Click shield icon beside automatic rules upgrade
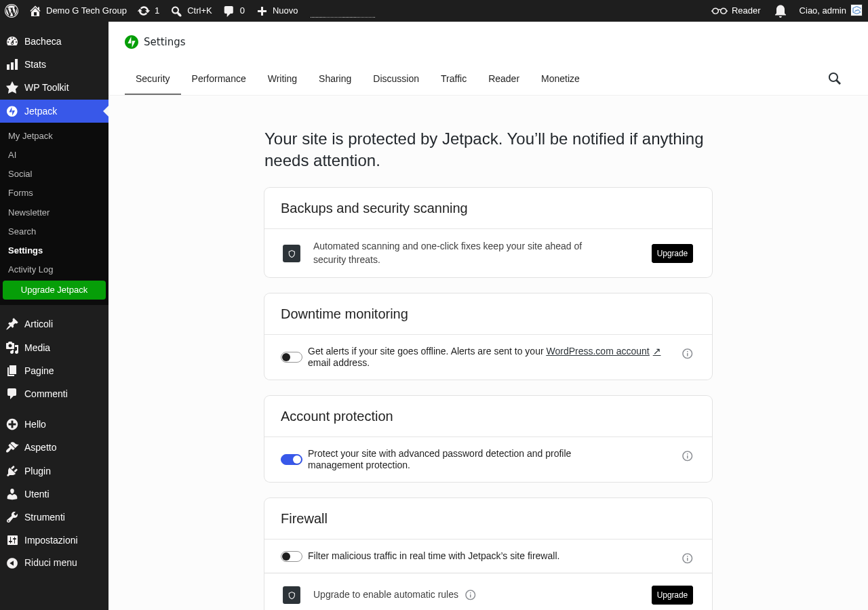 coord(292,595)
